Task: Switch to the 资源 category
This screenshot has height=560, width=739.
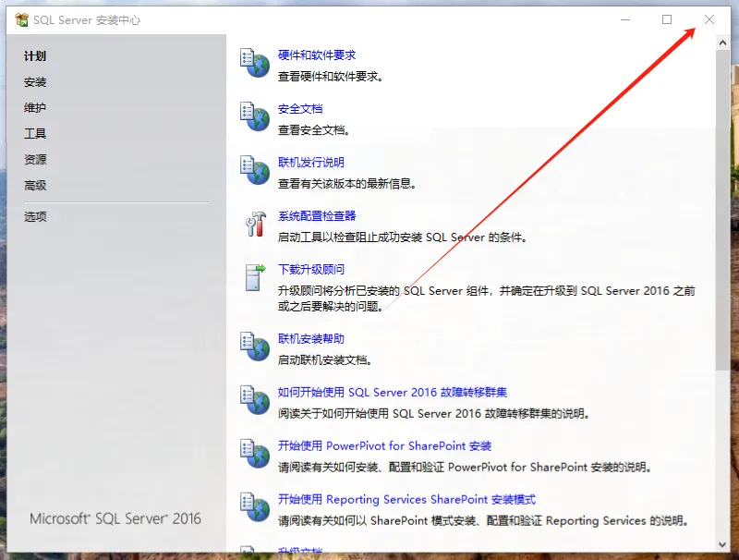Action: [x=35, y=160]
